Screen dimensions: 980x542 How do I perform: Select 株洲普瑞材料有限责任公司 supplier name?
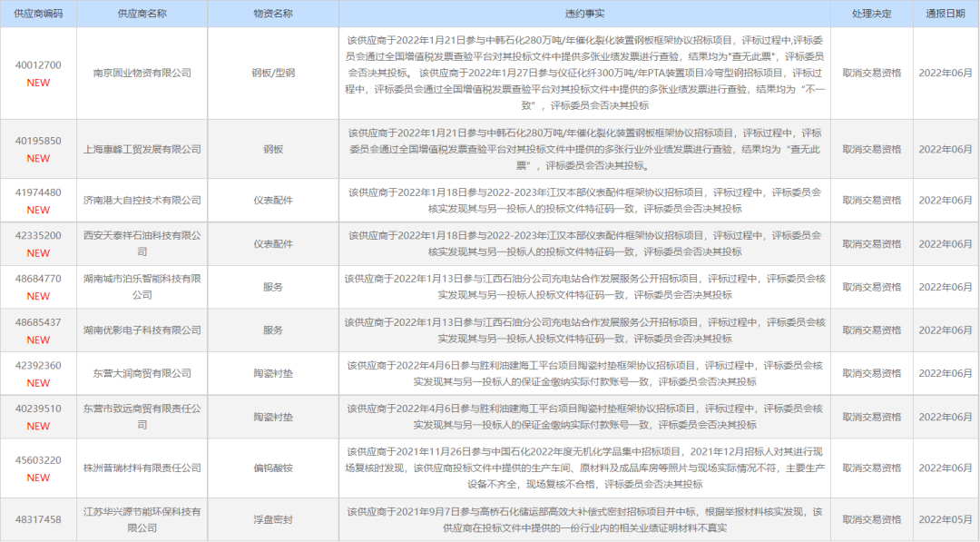[142, 468]
